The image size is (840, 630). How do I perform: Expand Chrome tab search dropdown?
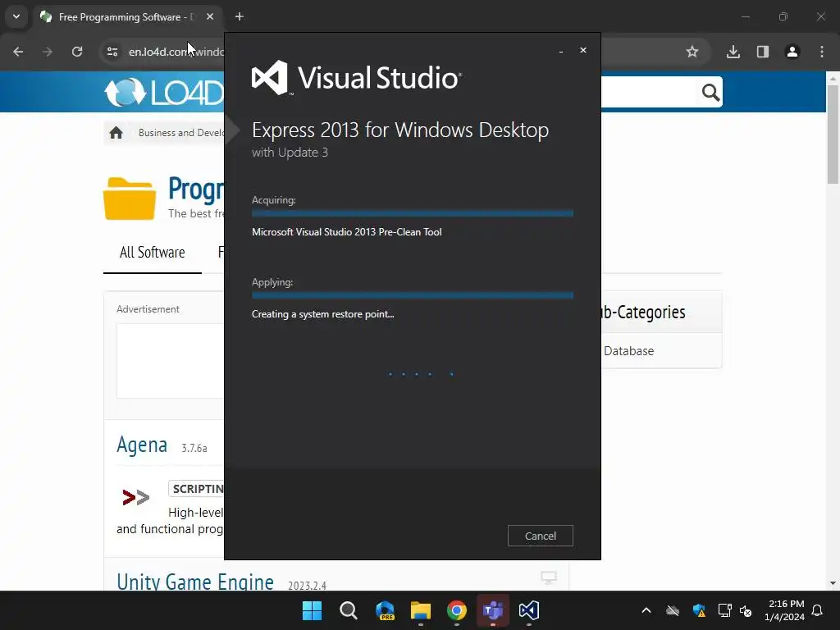pyautogui.click(x=16, y=16)
